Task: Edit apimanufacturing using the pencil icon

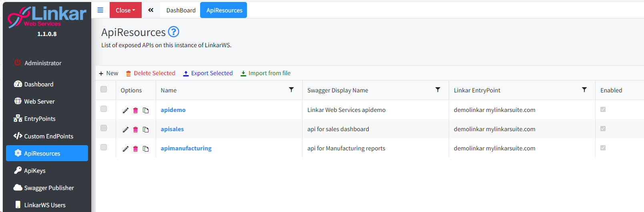Action: (x=125, y=149)
